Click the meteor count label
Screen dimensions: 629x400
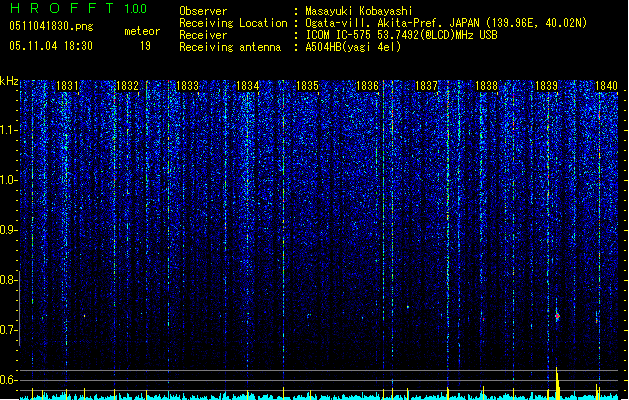point(142,31)
